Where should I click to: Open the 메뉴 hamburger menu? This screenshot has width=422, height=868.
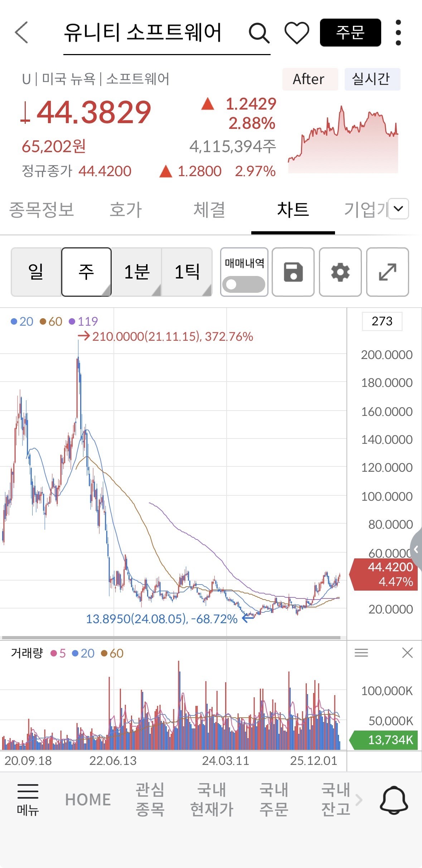point(28,801)
